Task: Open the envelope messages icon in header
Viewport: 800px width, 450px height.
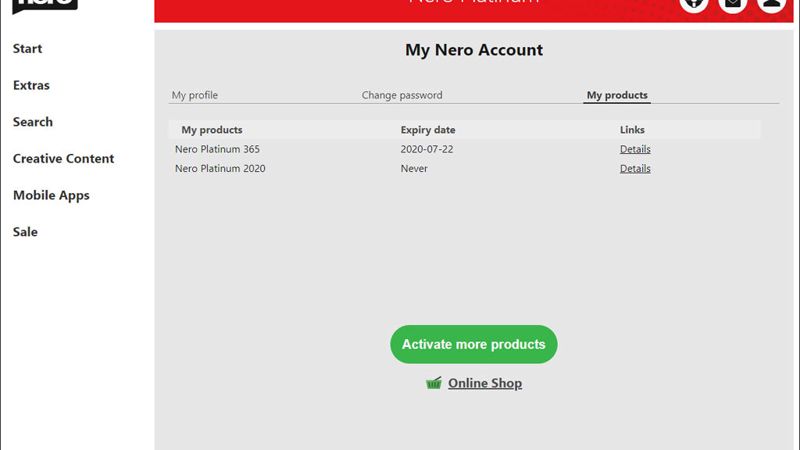Action: (733, 5)
